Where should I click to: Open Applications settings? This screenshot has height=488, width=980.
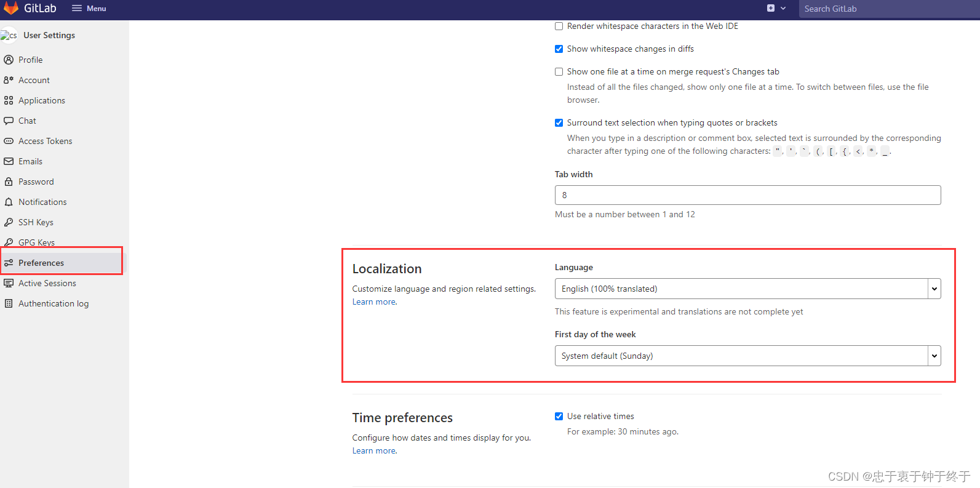(x=42, y=100)
